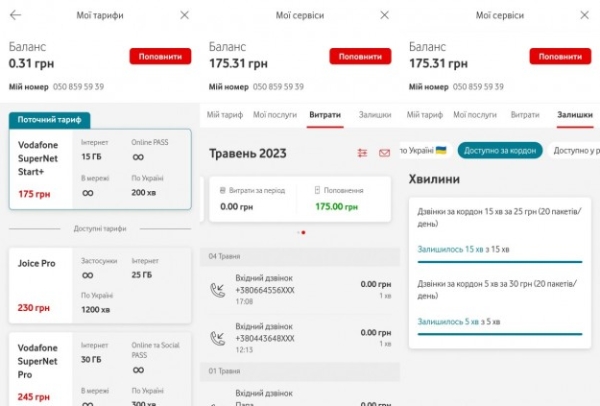Choose the Joice Pro tariff card
This screenshot has width=600, height=406.
pos(100,285)
